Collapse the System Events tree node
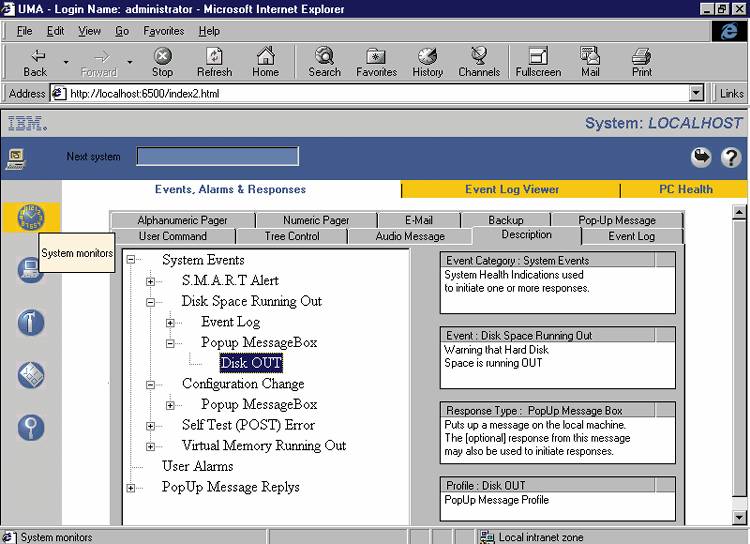The height and width of the screenshot is (544, 750). pos(131,260)
